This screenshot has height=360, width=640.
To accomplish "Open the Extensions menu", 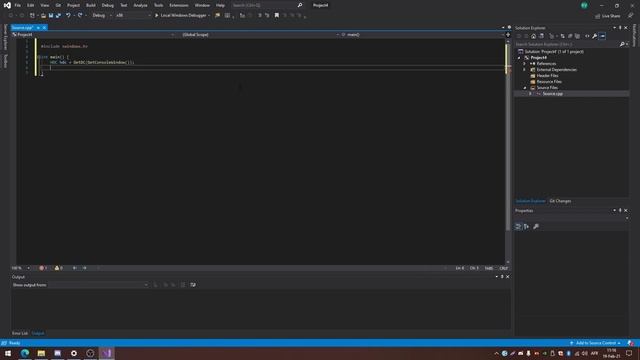I will pyautogui.click(x=179, y=5).
